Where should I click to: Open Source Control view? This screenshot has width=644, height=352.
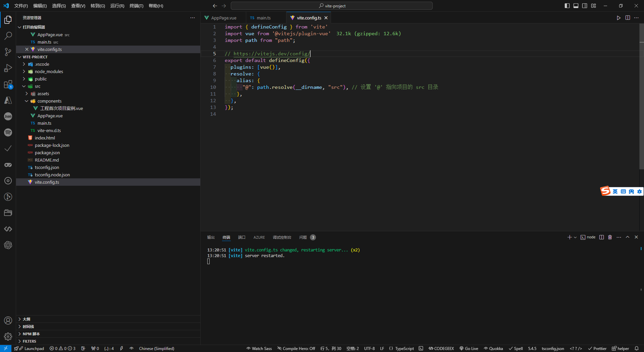tap(8, 52)
